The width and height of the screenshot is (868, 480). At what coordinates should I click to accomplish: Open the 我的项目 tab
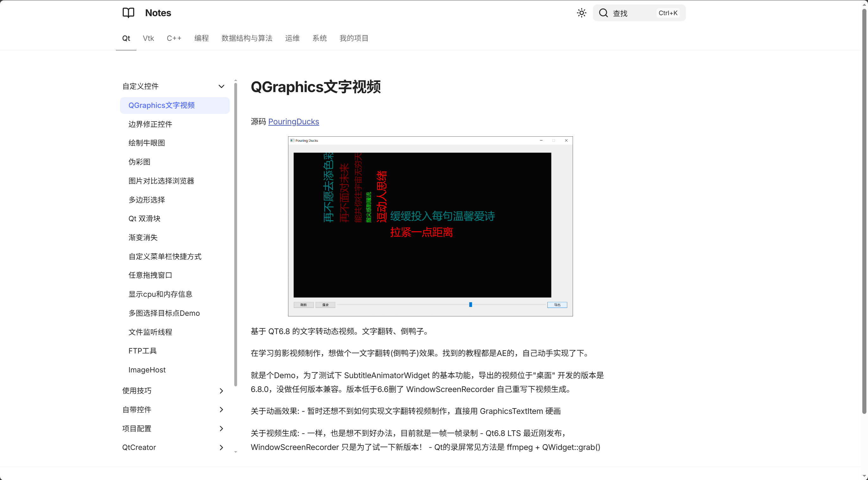point(354,38)
